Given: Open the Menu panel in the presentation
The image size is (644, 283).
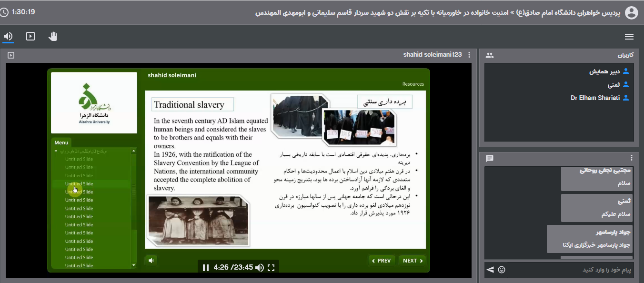Looking at the screenshot, I should pyautogui.click(x=61, y=142).
